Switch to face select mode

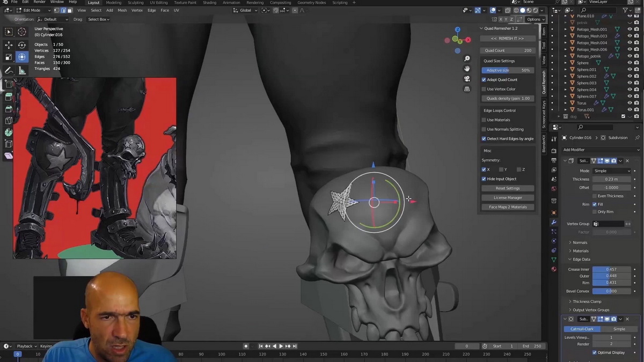69,10
